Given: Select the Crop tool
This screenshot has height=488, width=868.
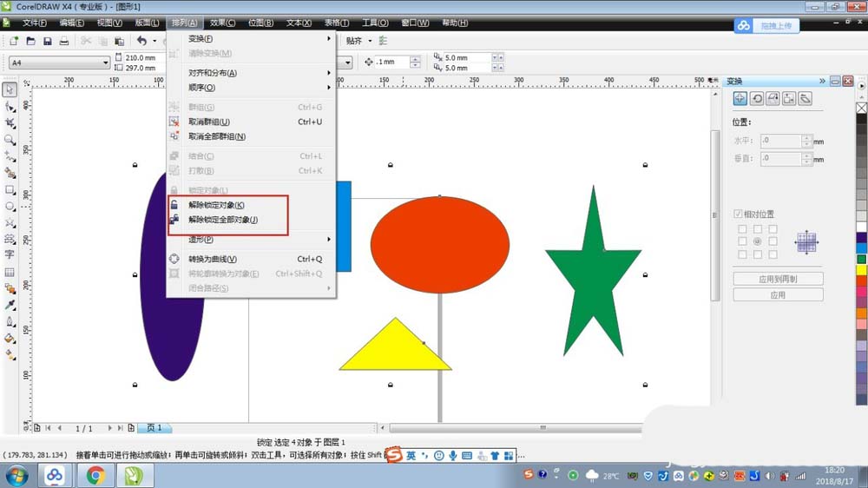Looking at the screenshot, I should pyautogui.click(x=10, y=123).
